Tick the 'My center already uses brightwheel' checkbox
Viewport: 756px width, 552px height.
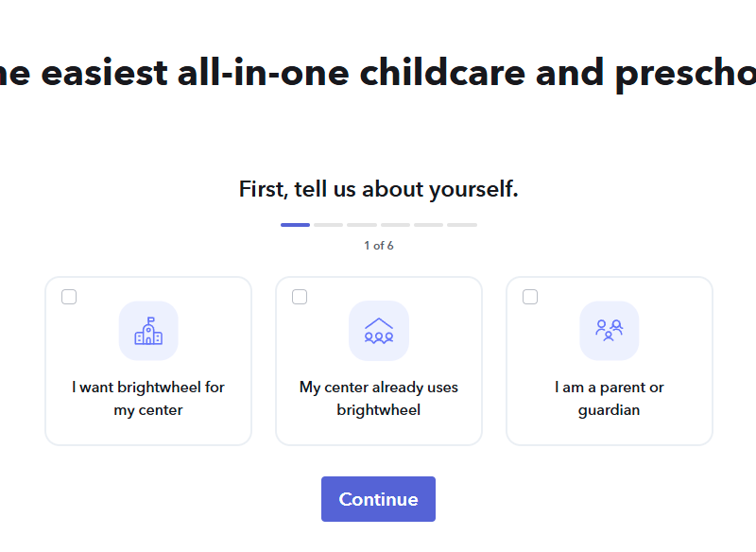pyautogui.click(x=300, y=297)
